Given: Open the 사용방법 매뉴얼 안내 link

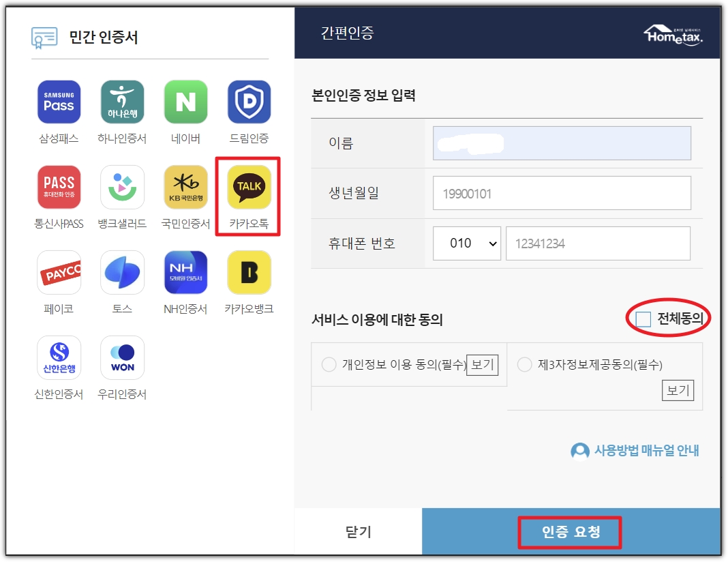Looking at the screenshot, I should [x=642, y=452].
